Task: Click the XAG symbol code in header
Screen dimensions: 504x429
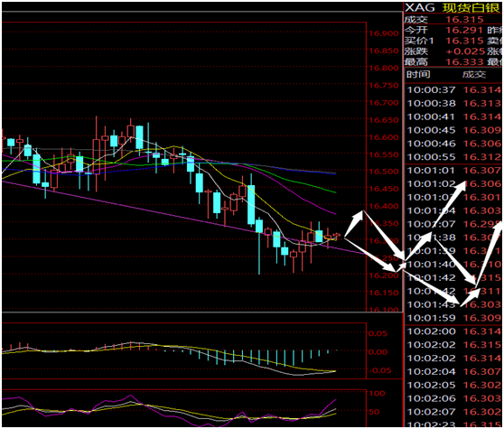Action: (x=419, y=7)
